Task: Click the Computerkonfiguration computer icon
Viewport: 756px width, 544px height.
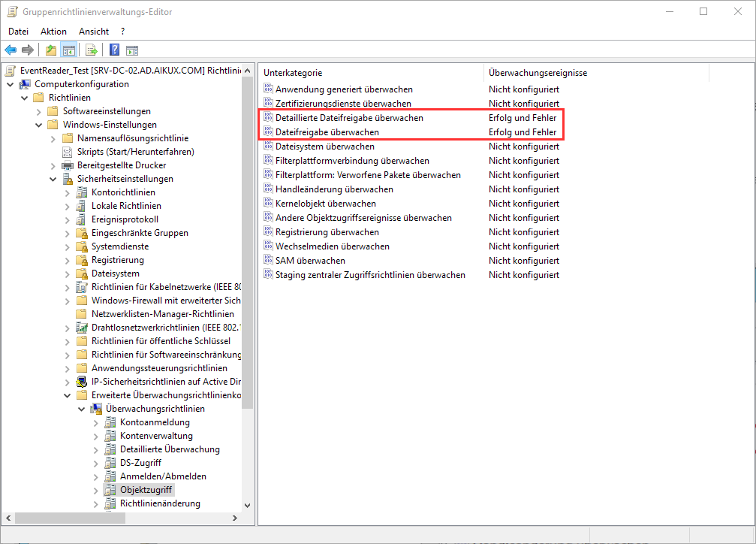Action: [x=25, y=84]
